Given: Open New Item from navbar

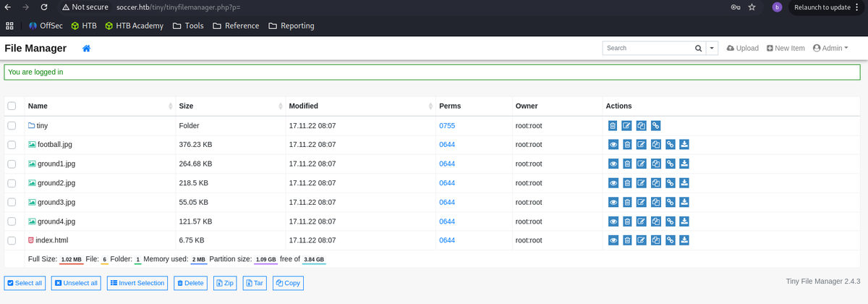Looking at the screenshot, I should tap(786, 48).
